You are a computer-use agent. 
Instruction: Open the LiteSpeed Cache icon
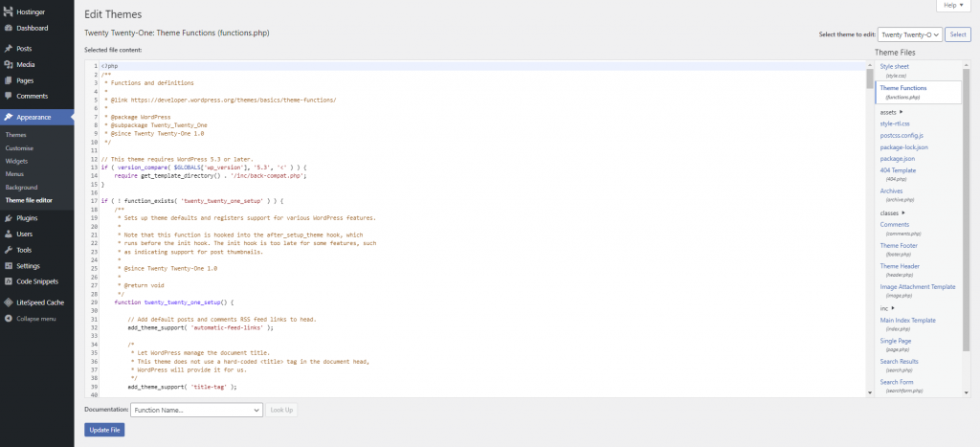[x=8, y=302]
